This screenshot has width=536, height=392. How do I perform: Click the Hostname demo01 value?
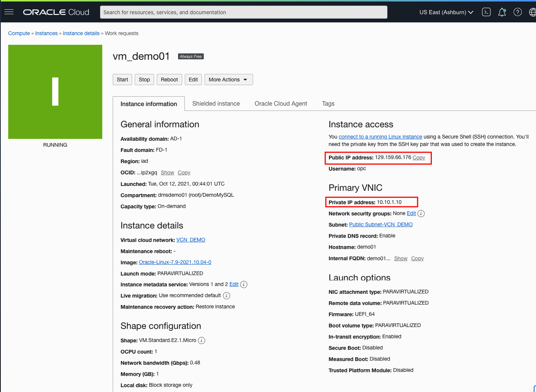pyautogui.click(x=367, y=247)
